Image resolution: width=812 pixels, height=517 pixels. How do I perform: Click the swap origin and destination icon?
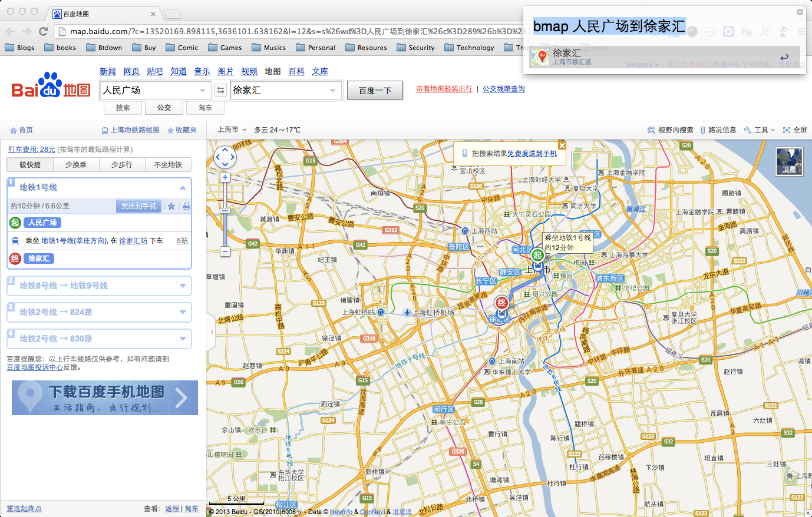(220, 90)
